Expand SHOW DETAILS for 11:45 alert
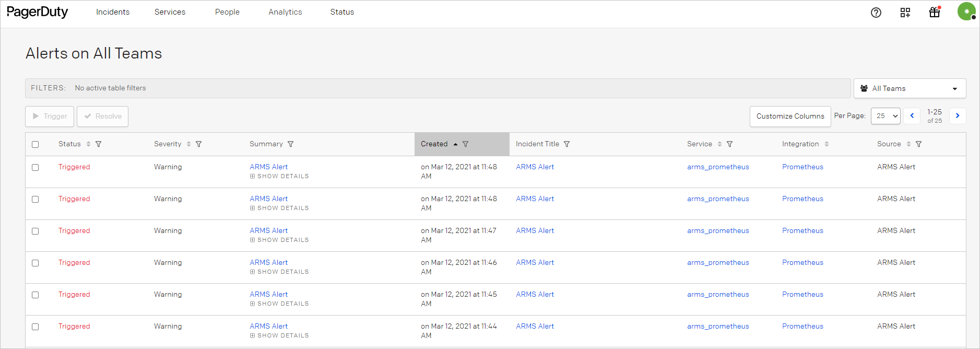The width and height of the screenshot is (980, 349). coord(279,304)
